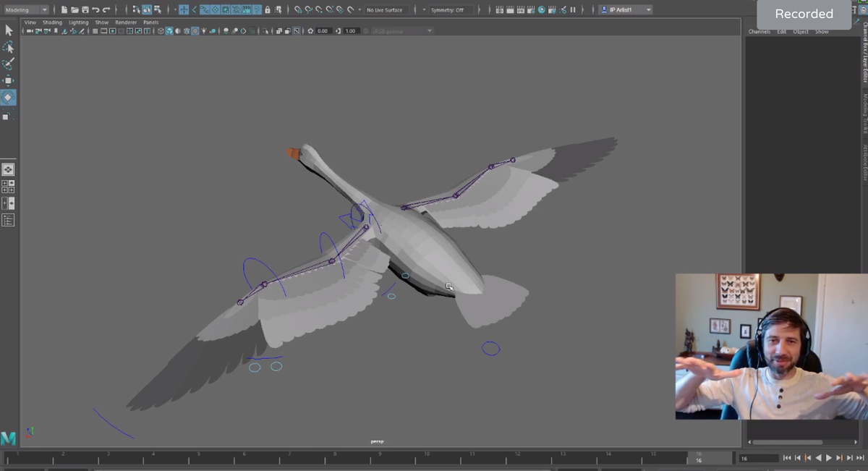The width and height of the screenshot is (868, 471).
Task: Edit the 1.00 gamma value field
Action: coord(352,31)
